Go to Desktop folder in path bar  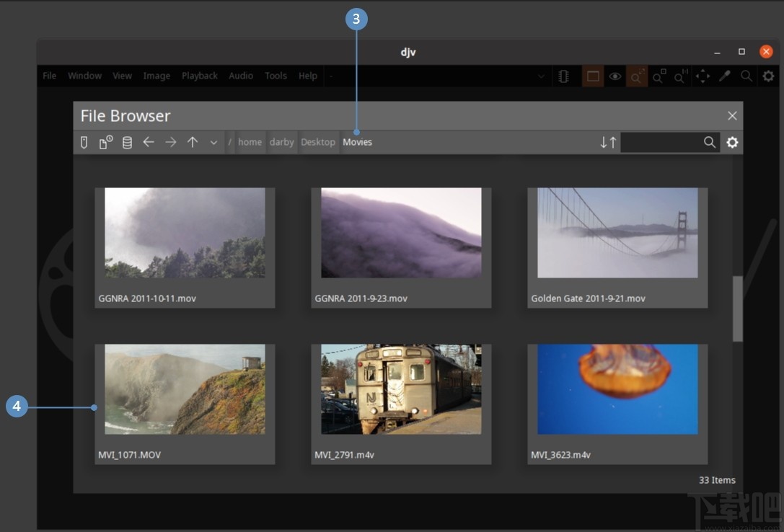tap(318, 142)
